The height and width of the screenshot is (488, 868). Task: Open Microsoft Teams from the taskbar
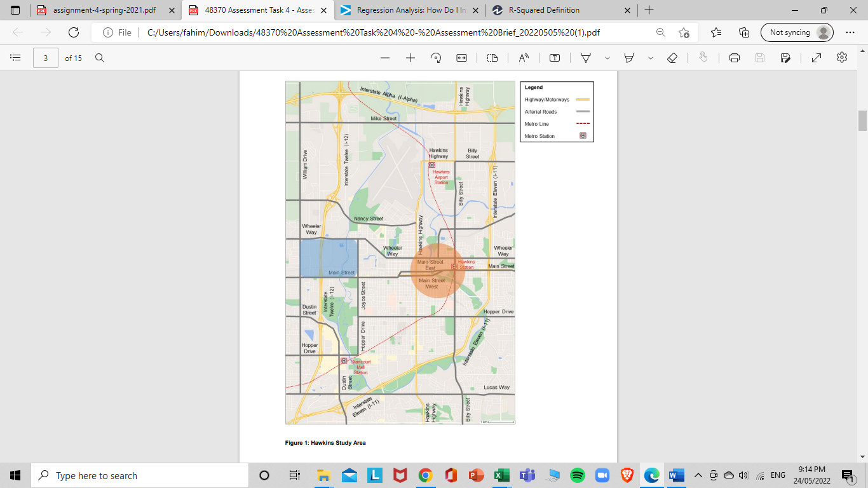point(527,475)
